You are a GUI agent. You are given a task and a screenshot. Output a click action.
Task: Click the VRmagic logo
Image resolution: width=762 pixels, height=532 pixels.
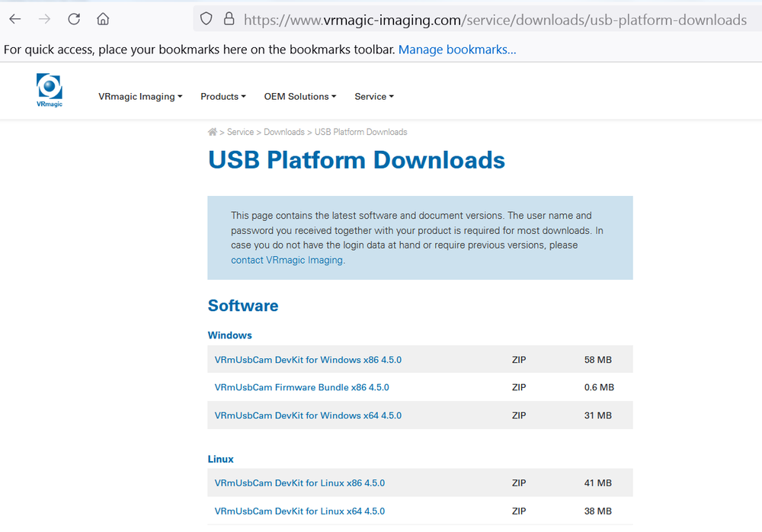50,91
